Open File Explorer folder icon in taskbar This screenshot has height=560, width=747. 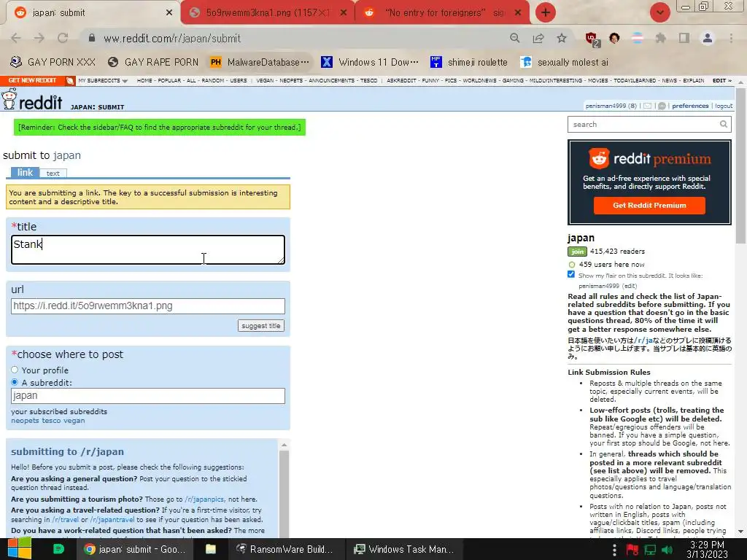(211, 549)
